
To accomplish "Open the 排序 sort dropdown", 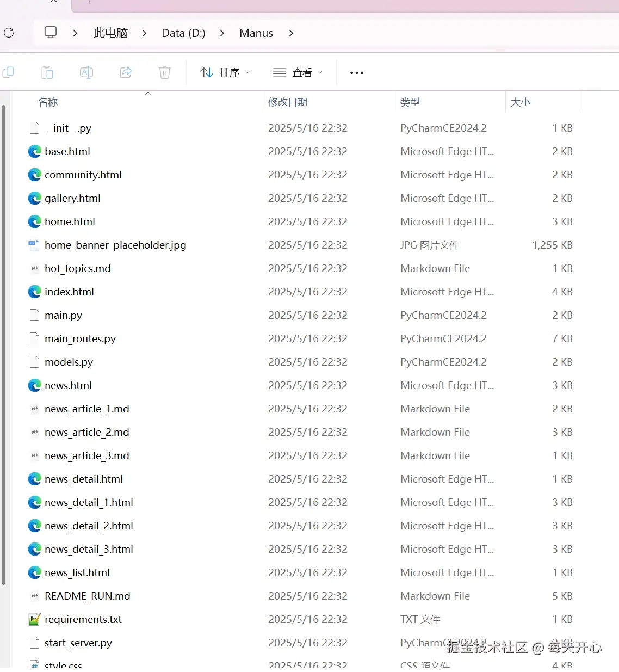I will tap(225, 73).
